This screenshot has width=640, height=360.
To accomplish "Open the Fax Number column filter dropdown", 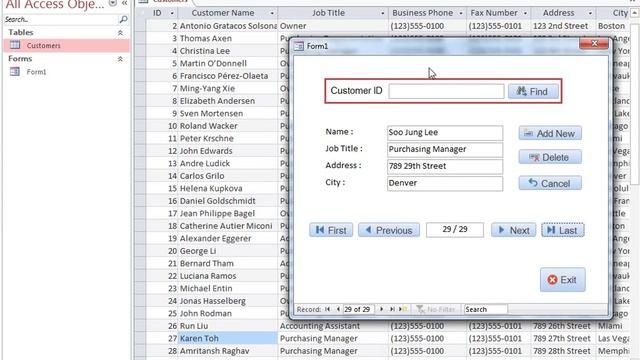I will pyautogui.click(x=525, y=13).
